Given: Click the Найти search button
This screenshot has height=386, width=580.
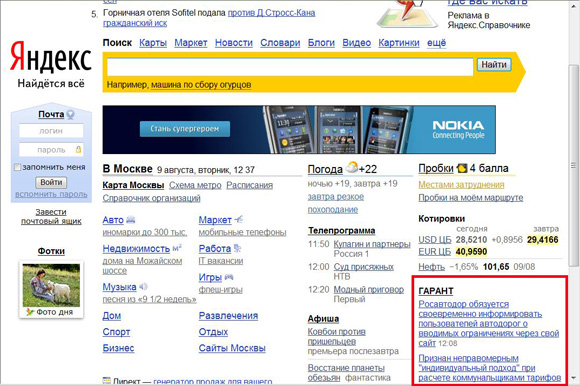Looking at the screenshot, I should click(x=494, y=65).
